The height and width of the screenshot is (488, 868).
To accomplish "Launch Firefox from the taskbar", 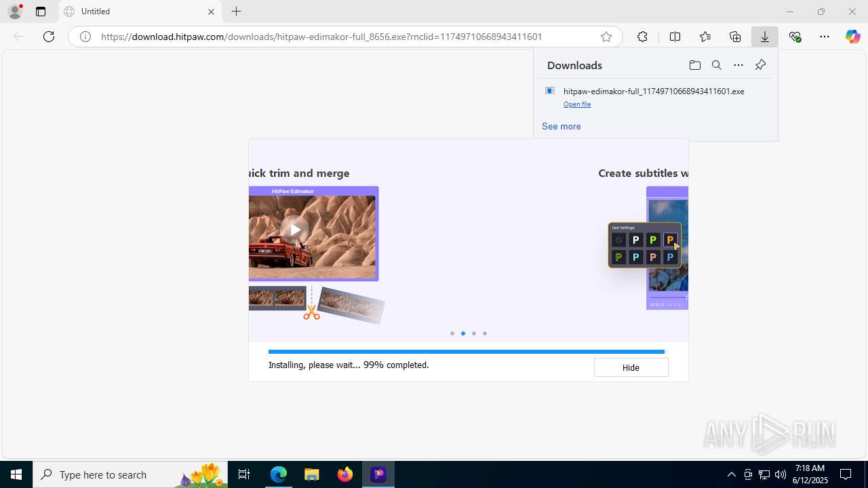I will tap(345, 474).
